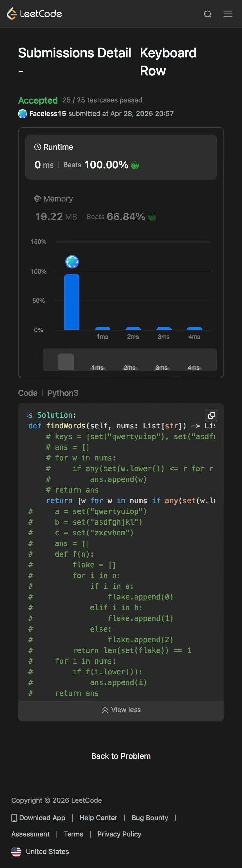Open the Terms footer link

(73, 834)
